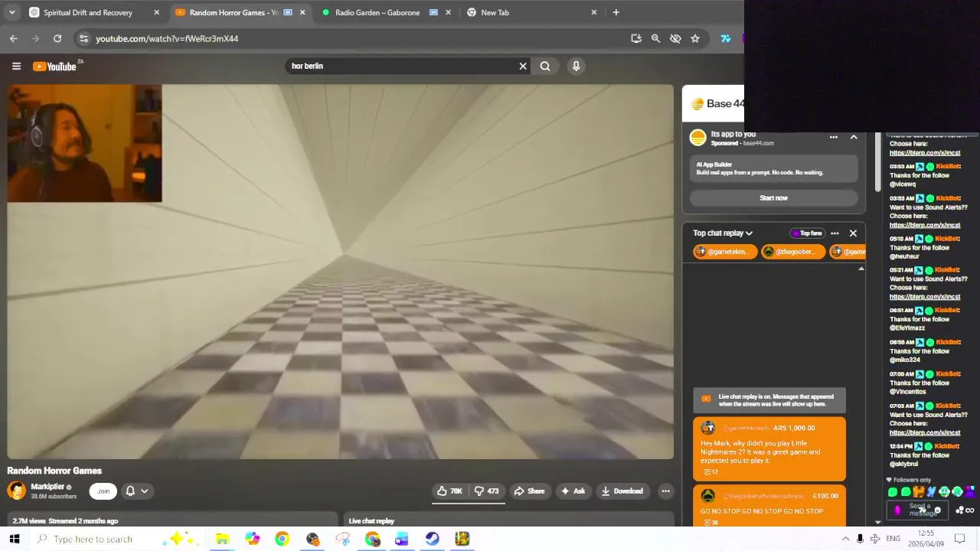Click install app icon in address bar
Viewport: 980px width, 551px height.
[636, 38]
